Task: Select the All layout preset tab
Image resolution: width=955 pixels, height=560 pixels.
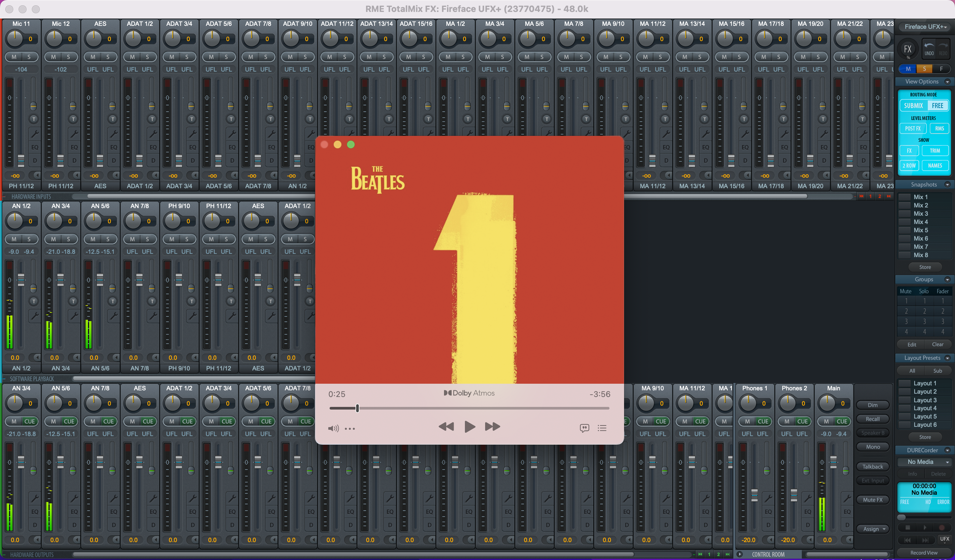Action: click(x=912, y=371)
